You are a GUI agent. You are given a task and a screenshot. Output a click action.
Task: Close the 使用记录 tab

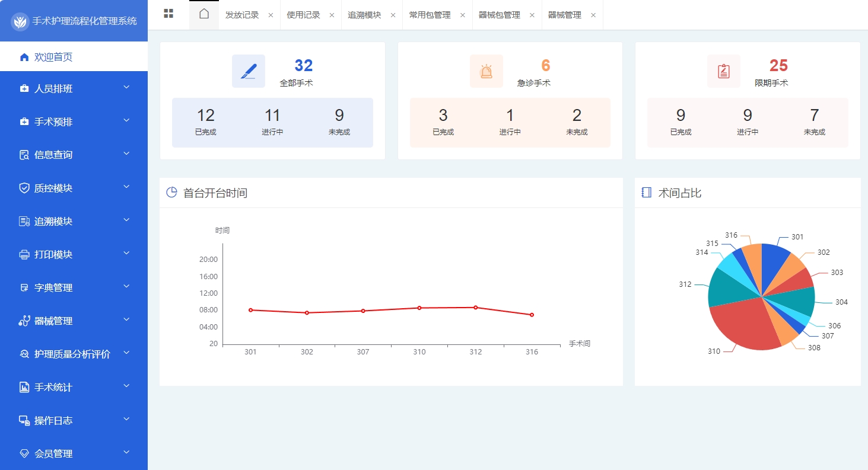332,15
